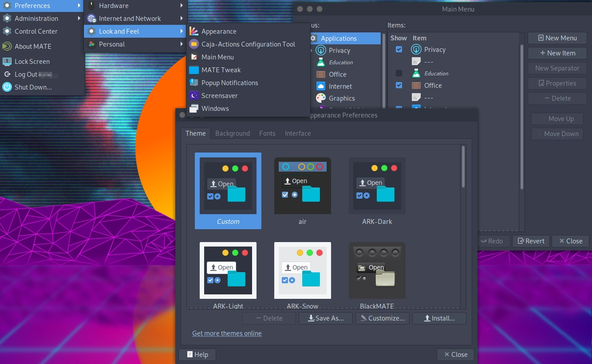
Task: Click the Save As... button
Action: click(326, 318)
